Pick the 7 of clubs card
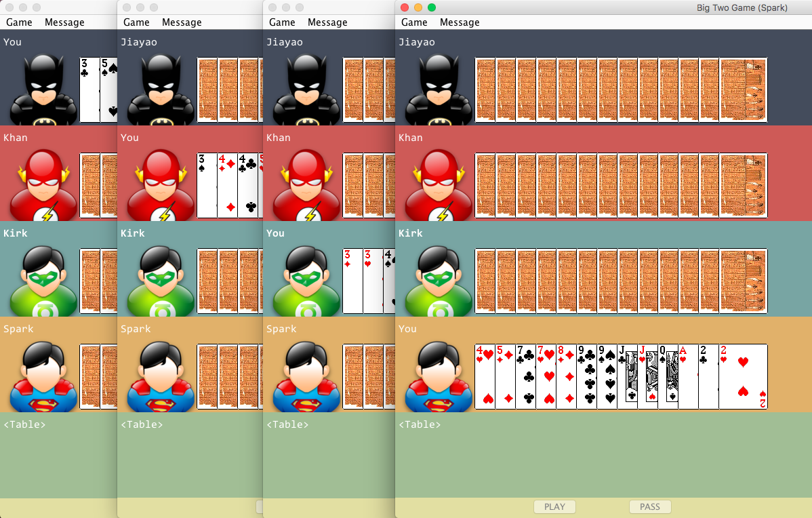This screenshot has height=518, width=812. (525, 376)
